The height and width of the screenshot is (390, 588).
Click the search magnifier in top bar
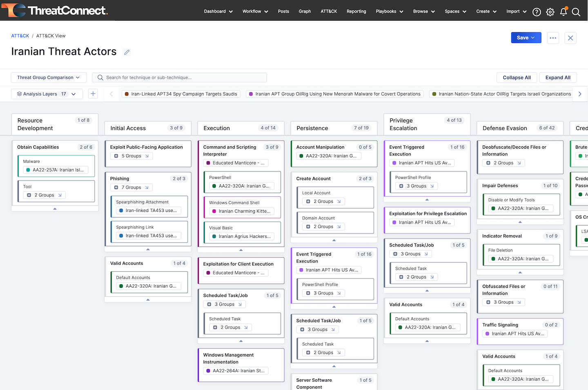click(x=576, y=12)
